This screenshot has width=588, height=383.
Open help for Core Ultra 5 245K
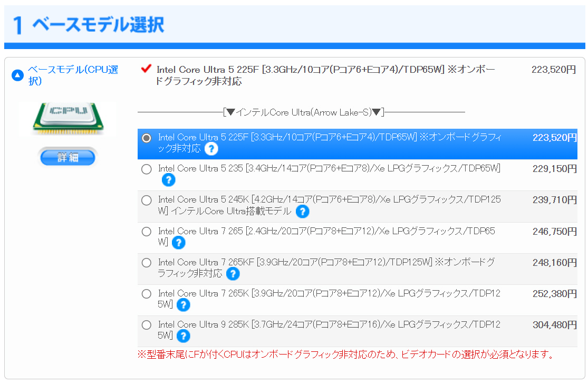click(x=302, y=212)
